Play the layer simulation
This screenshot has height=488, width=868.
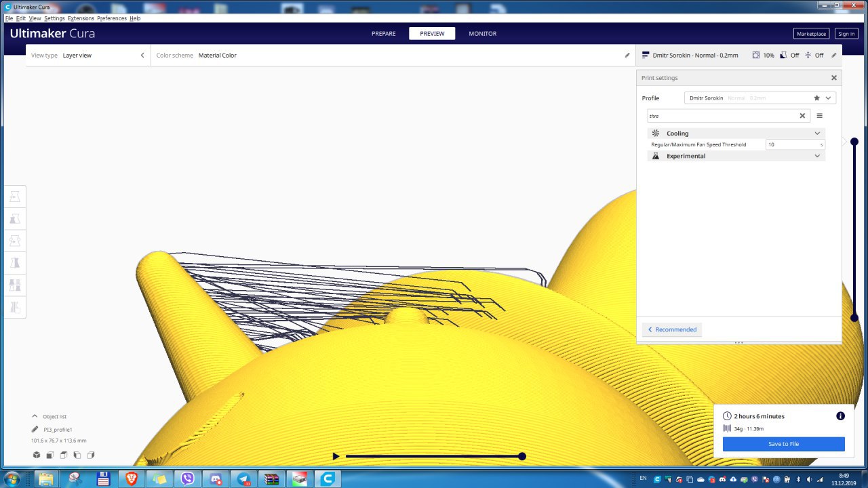336,456
